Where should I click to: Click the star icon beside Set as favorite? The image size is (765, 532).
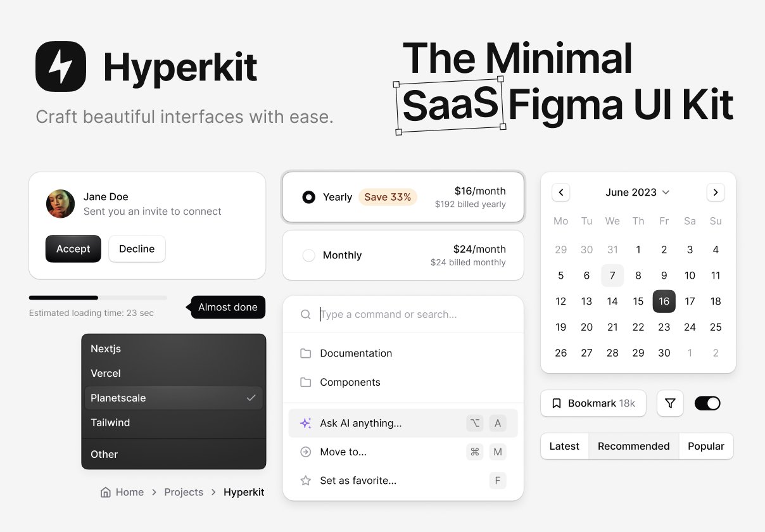(x=305, y=481)
